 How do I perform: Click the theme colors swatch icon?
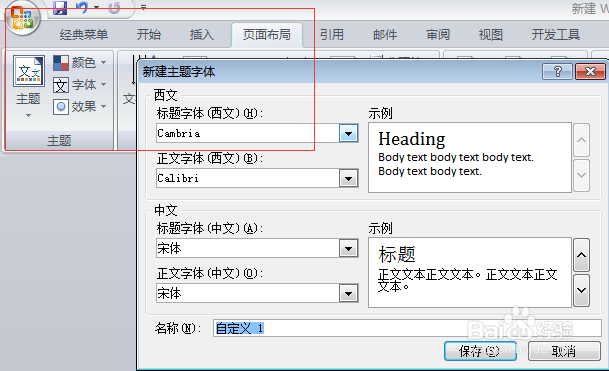click(61, 63)
